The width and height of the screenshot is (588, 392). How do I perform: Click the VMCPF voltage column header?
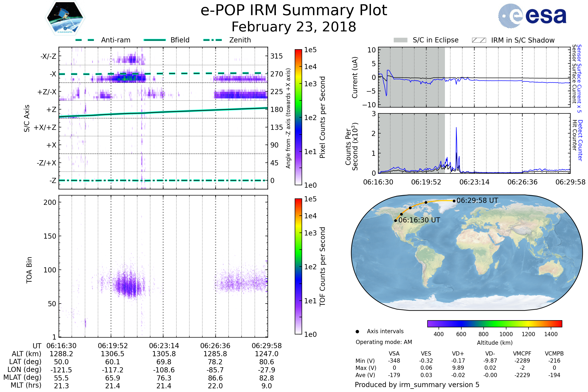522,354
